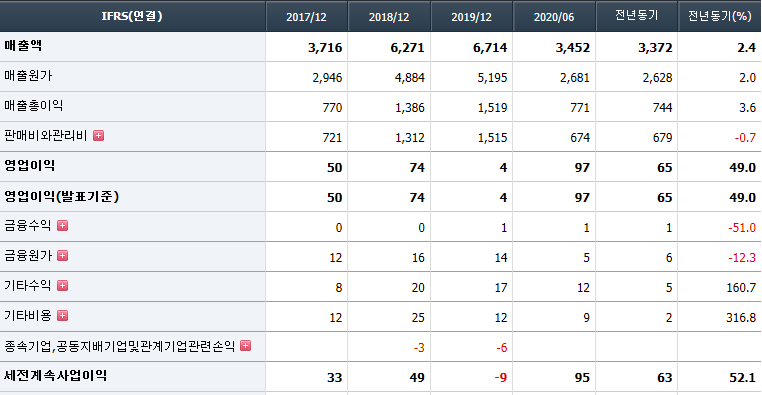Select the 판매비와관리비 row label
The height and width of the screenshot is (395, 762).
[46, 136]
